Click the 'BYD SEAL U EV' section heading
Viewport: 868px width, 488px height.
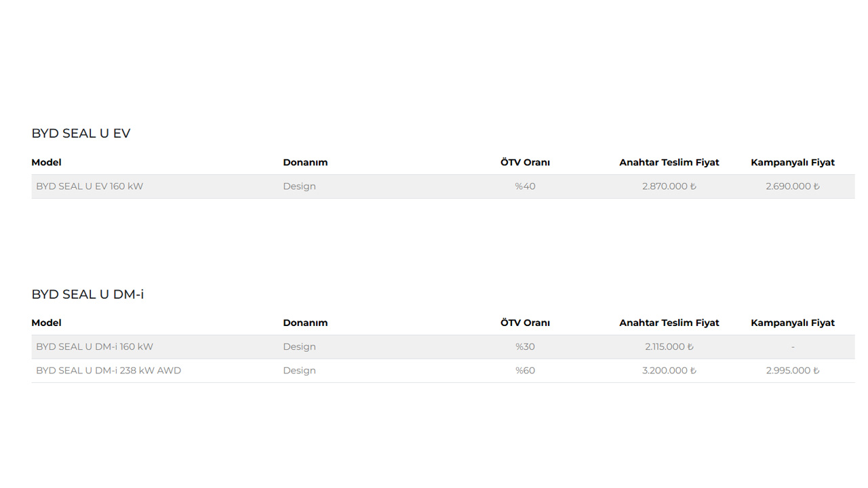(81, 134)
